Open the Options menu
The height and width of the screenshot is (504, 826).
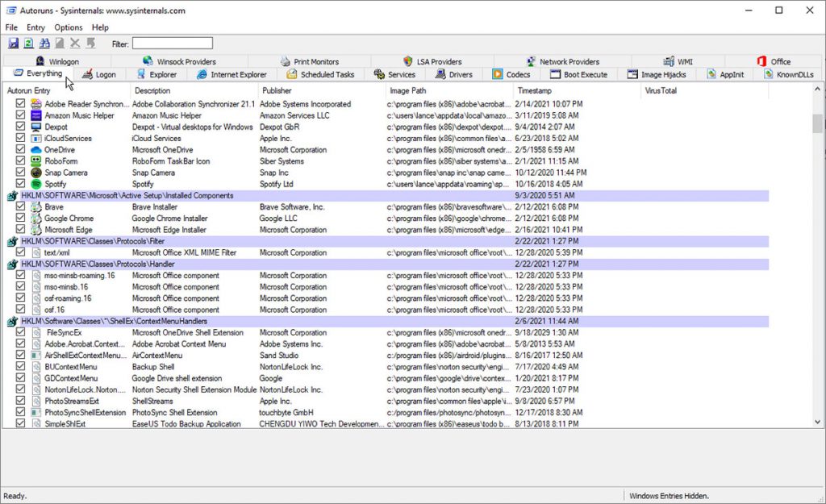pos(69,27)
